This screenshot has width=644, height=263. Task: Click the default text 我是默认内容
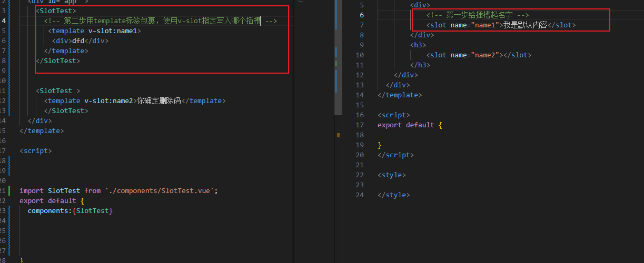point(525,25)
